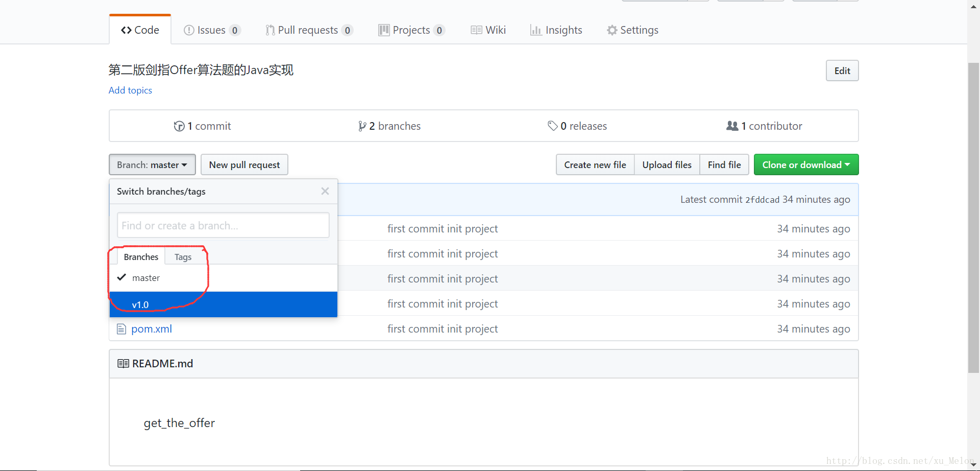Click the README.md header title
The width and height of the screenshot is (980, 471).
click(x=162, y=364)
